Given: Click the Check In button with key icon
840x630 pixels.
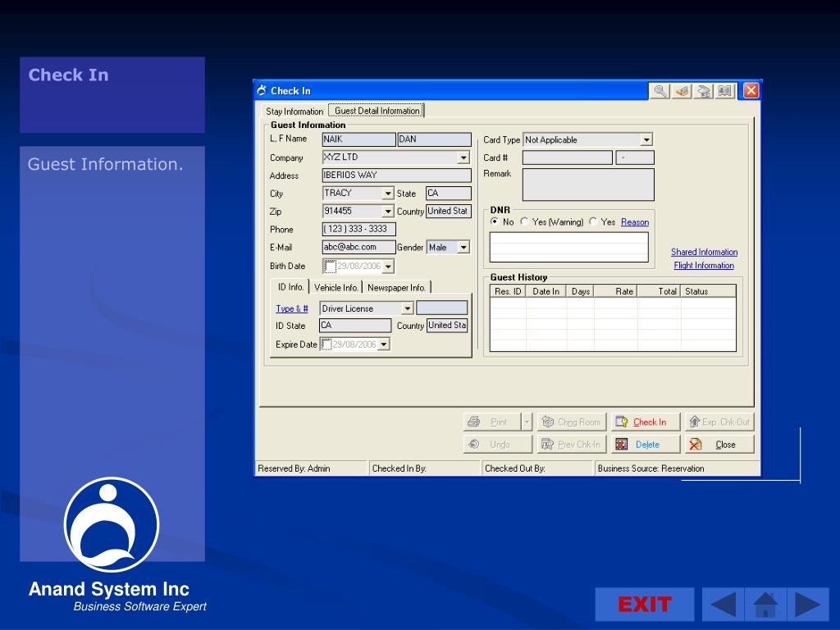Looking at the screenshot, I should 646,422.
